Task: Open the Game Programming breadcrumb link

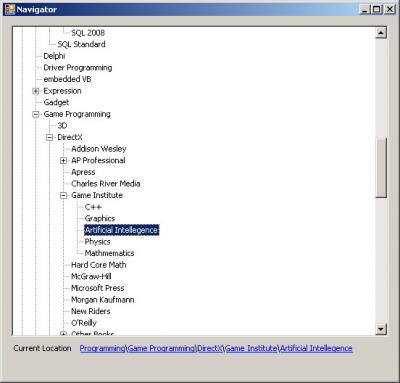Action: click(161, 348)
